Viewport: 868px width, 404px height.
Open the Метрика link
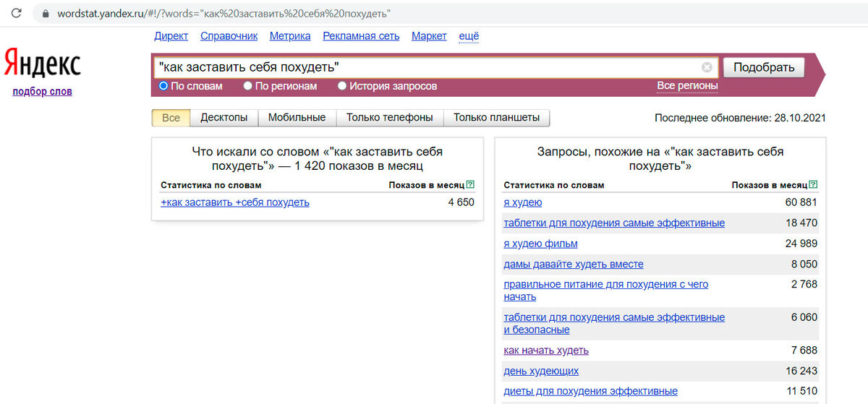coord(290,36)
